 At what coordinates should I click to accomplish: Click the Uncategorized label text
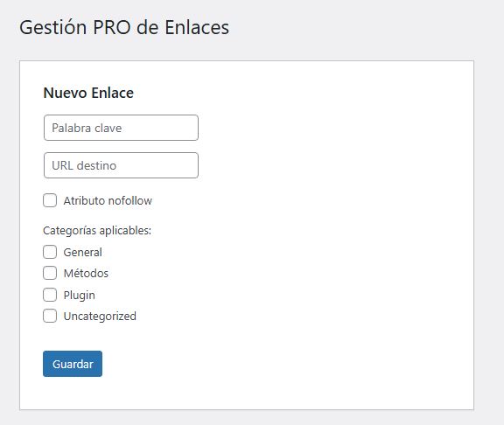(x=100, y=317)
